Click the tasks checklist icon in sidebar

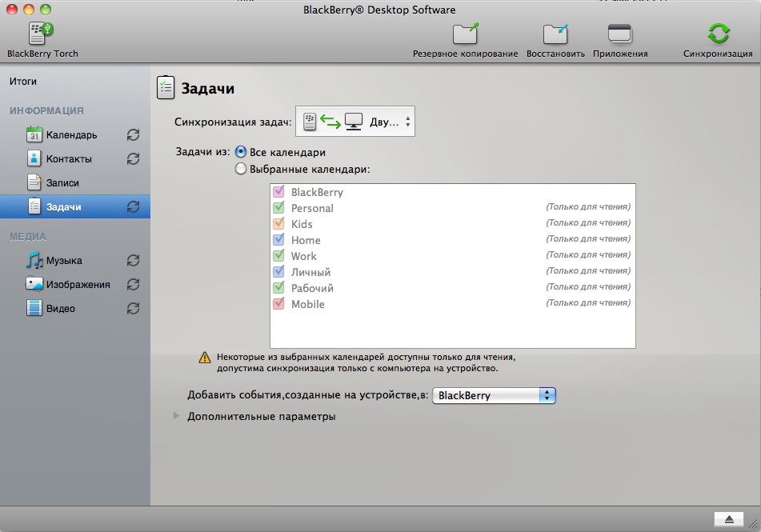(x=34, y=206)
